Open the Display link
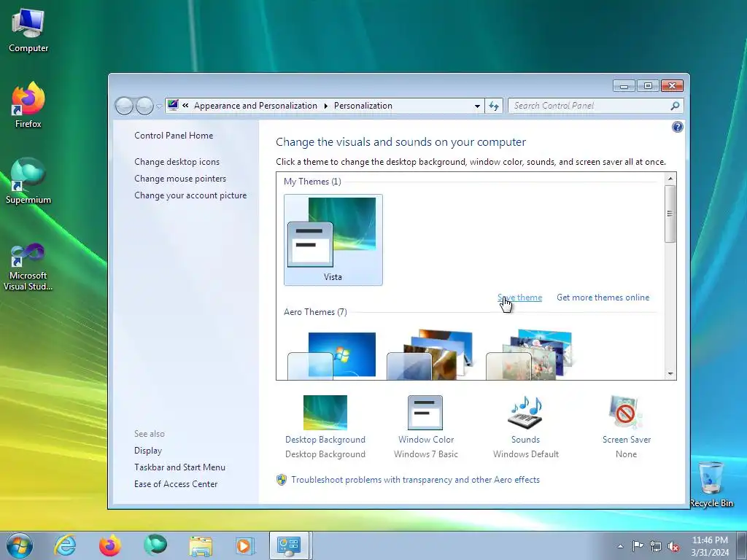Image resolution: width=747 pixels, height=560 pixels. tap(147, 451)
